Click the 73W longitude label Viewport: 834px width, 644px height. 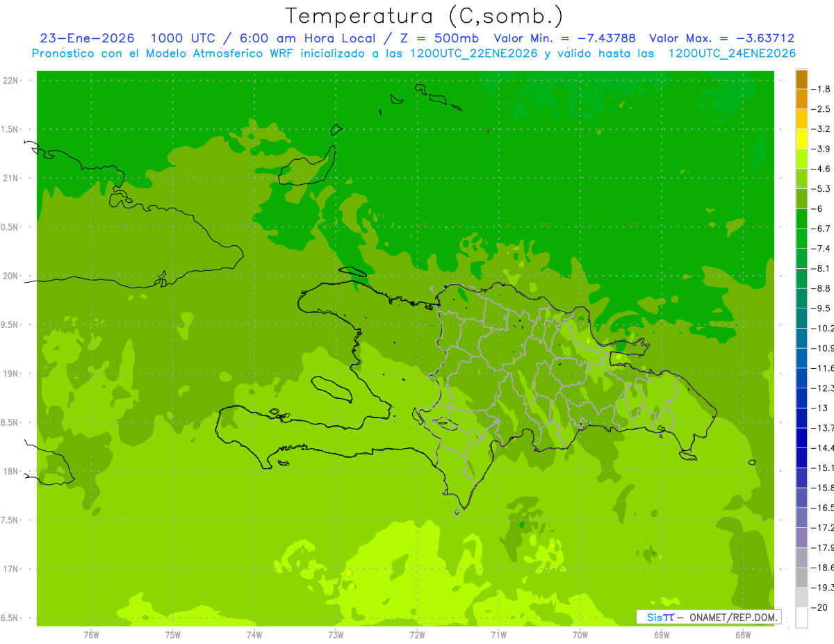click(336, 635)
